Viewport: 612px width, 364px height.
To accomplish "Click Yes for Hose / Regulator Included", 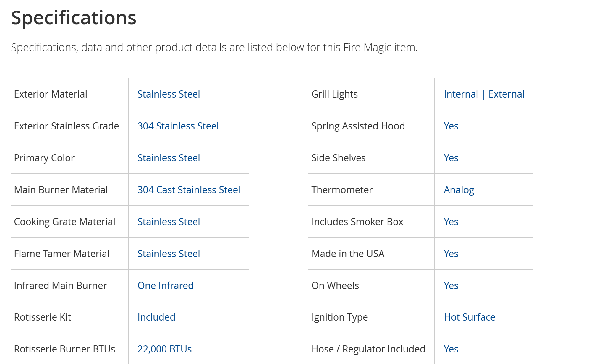I will point(451,349).
